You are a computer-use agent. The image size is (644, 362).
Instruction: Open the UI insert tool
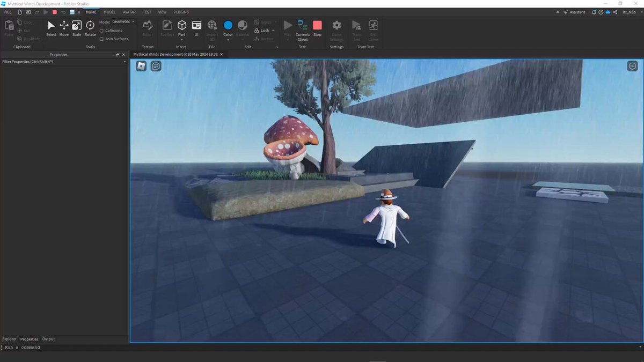click(196, 28)
